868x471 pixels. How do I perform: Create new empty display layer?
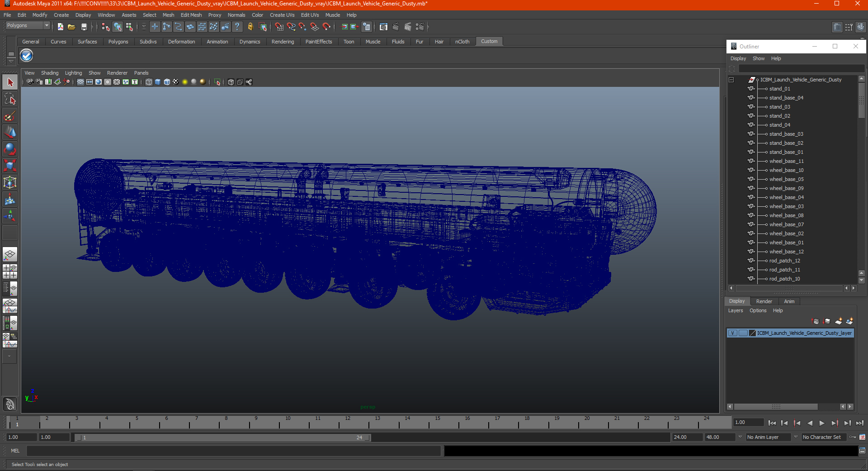[839, 321]
